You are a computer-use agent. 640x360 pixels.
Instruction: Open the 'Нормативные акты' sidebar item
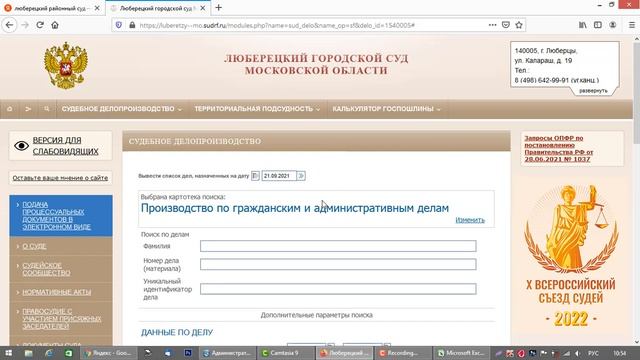(x=56, y=292)
